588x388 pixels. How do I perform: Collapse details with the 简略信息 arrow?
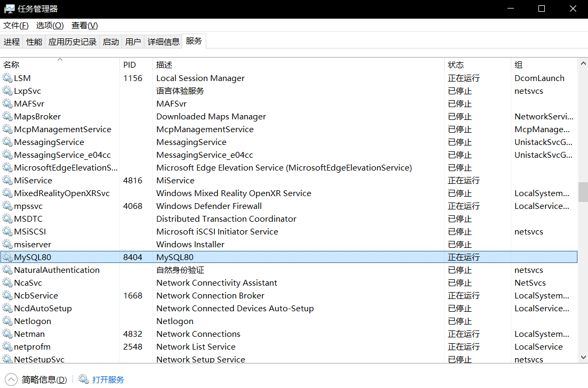click(x=11, y=380)
